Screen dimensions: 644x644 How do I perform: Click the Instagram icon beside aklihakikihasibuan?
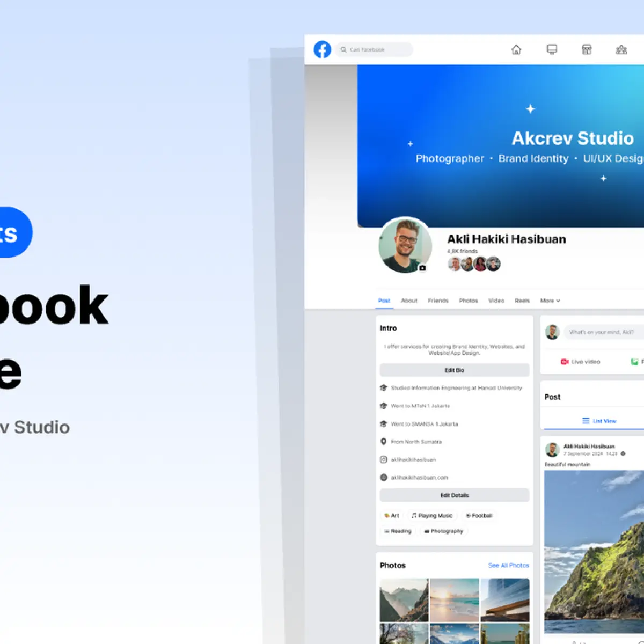384,459
